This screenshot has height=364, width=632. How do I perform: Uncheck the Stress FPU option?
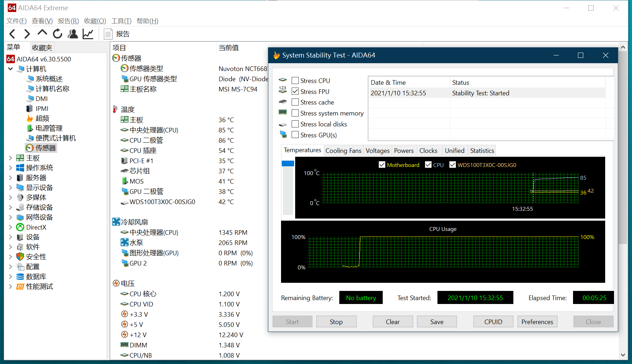coord(295,91)
